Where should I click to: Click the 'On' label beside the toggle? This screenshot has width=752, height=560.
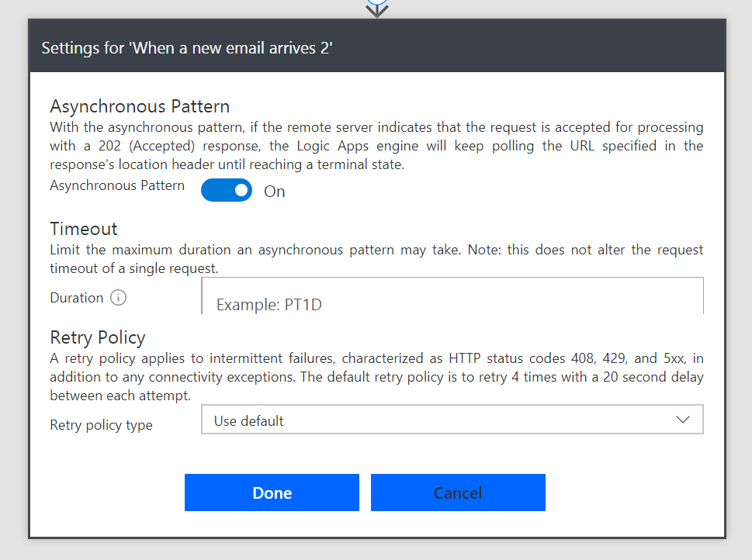(275, 192)
